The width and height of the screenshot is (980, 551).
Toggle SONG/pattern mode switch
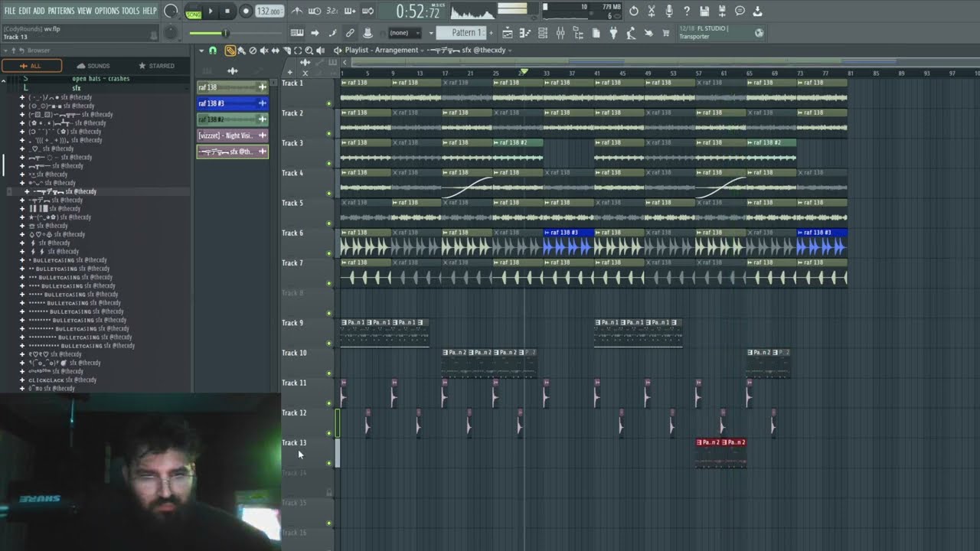pos(193,11)
